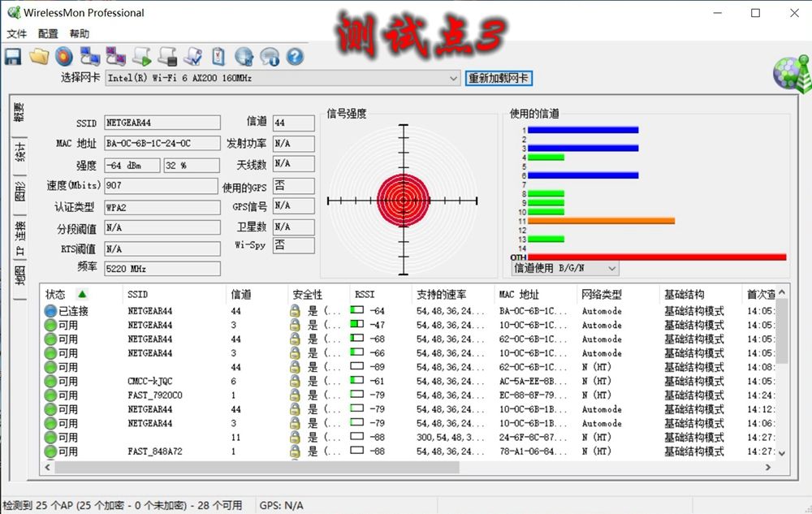The image size is (812, 514).
Task: Sort by the 信道 column header
Action: pyautogui.click(x=241, y=295)
